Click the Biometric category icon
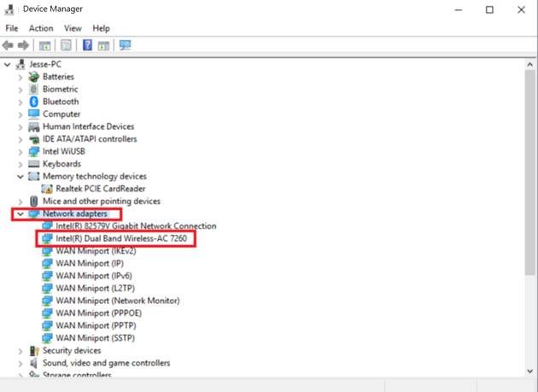538x392 pixels. pos(33,90)
